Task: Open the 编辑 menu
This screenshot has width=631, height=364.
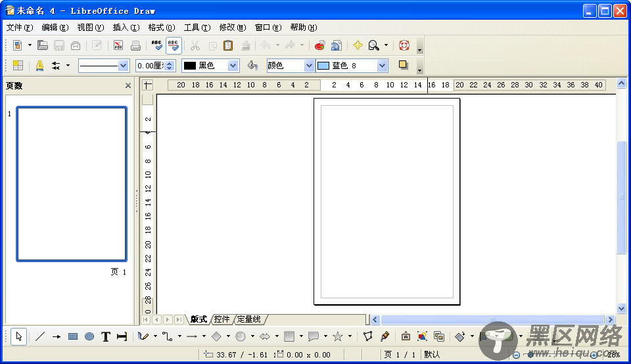Action: coord(55,28)
